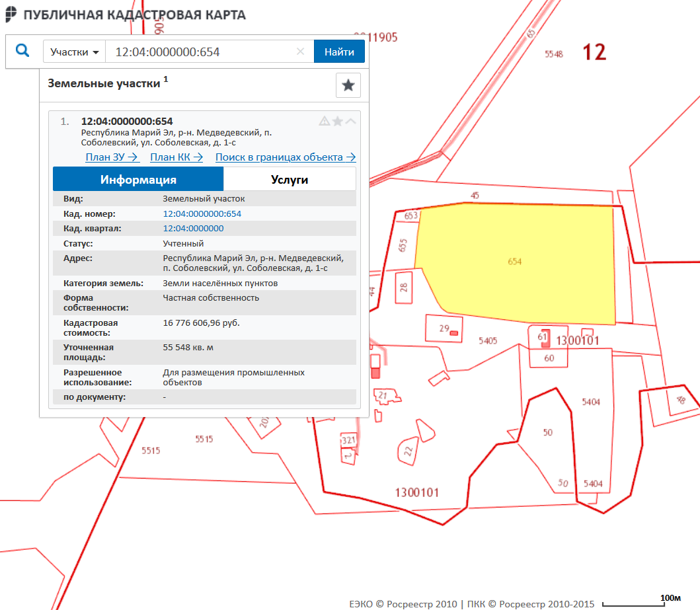The width and height of the screenshot is (700, 610).
Task: Open the Участки search type dropdown
Action: [74, 52]
